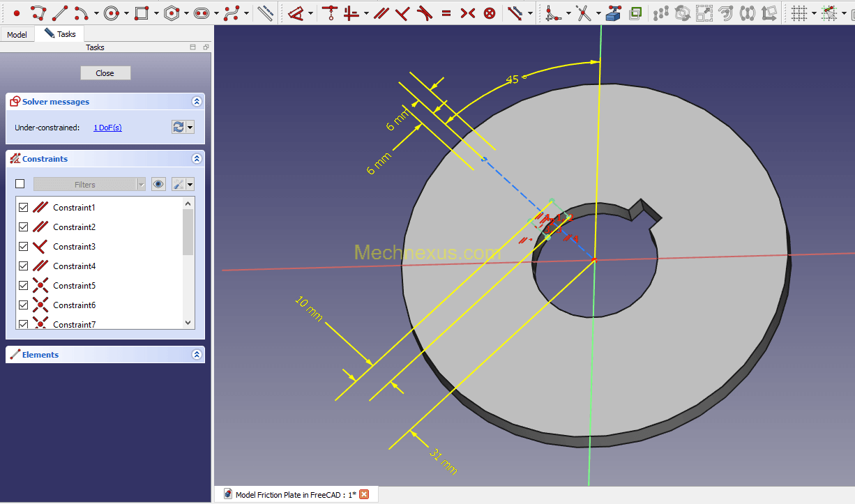Click the External Geometry tool
This screenshot has height=504, width=855.
pyautogui.click(x=614, y=13)
